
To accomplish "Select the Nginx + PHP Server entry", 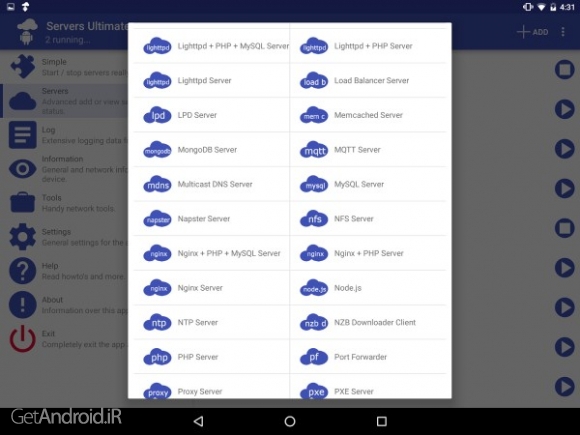I will tap(368, 253).
